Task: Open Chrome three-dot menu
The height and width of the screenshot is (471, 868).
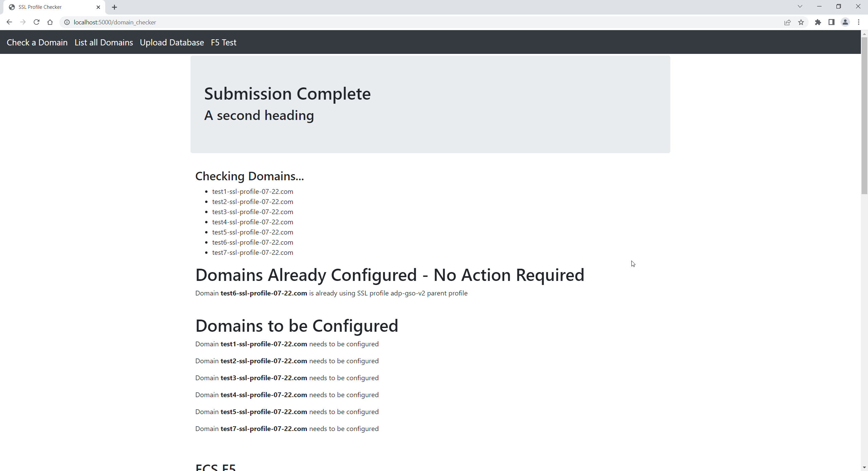Action: [859, 22]
